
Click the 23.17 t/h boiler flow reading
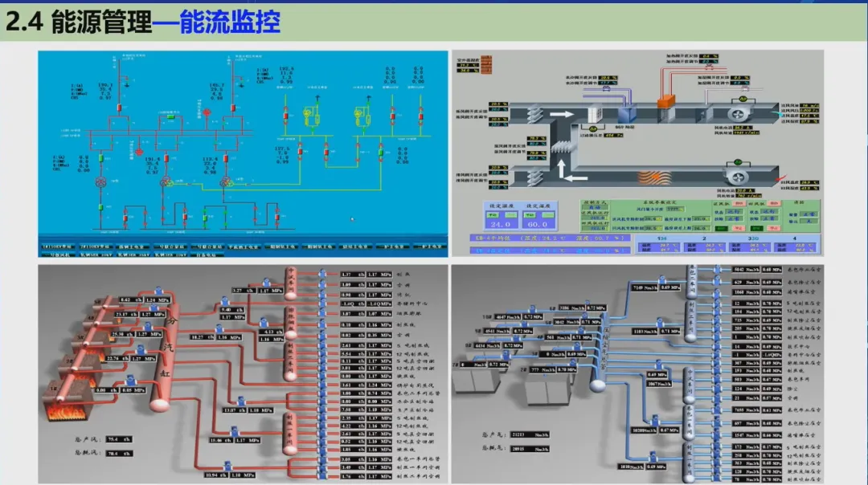(125, 314)
